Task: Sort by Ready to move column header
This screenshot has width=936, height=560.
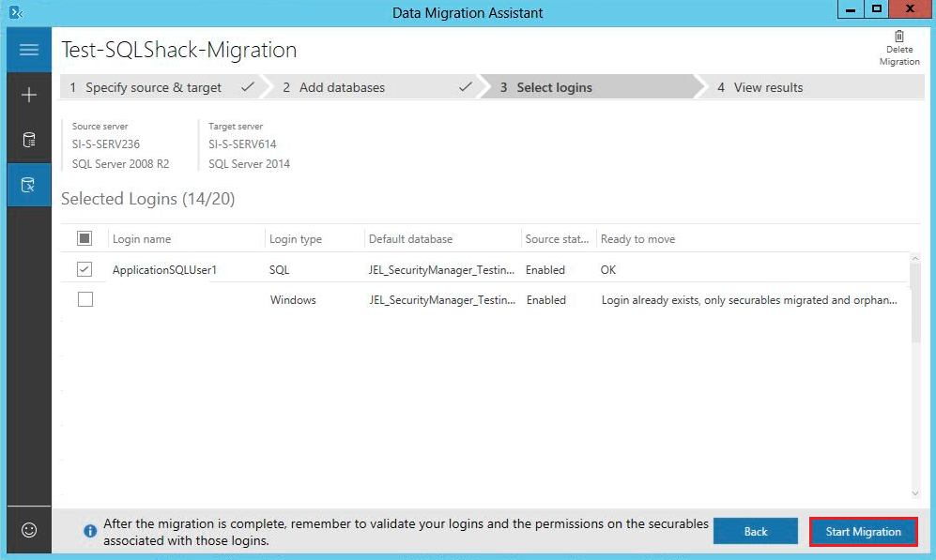Action: coord(637,239)
